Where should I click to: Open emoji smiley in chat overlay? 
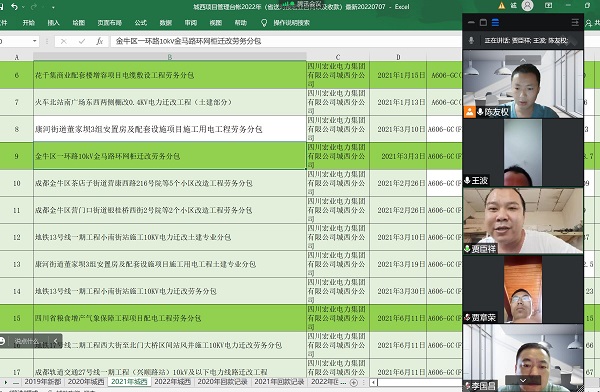point(2,341)
